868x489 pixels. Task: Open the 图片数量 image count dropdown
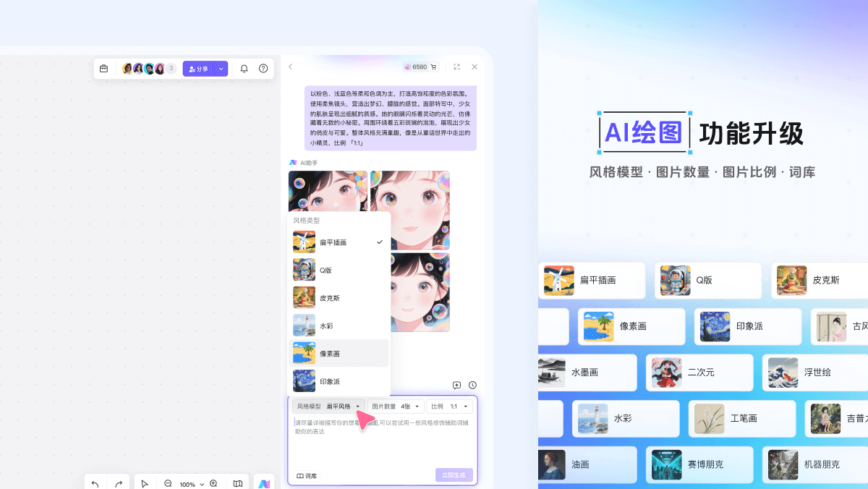395,407
